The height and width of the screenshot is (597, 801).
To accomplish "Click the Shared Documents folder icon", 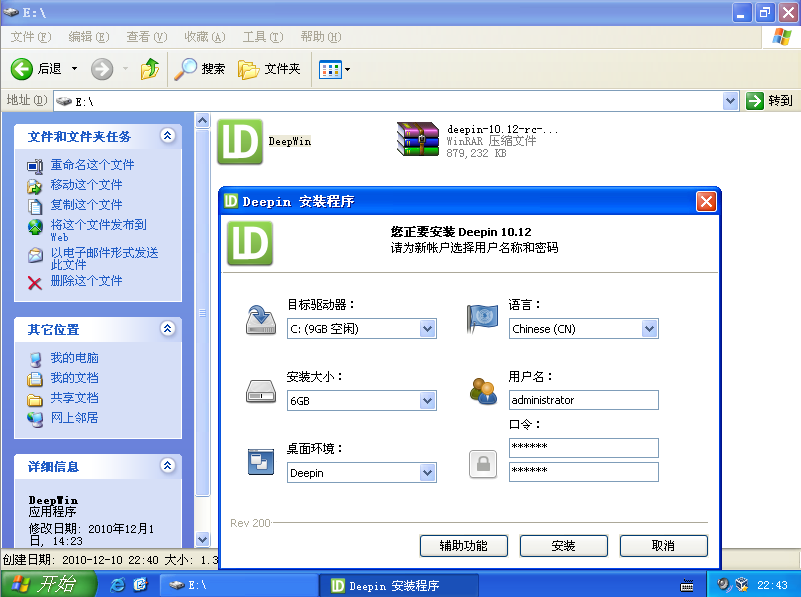I will tap(35, 399).
